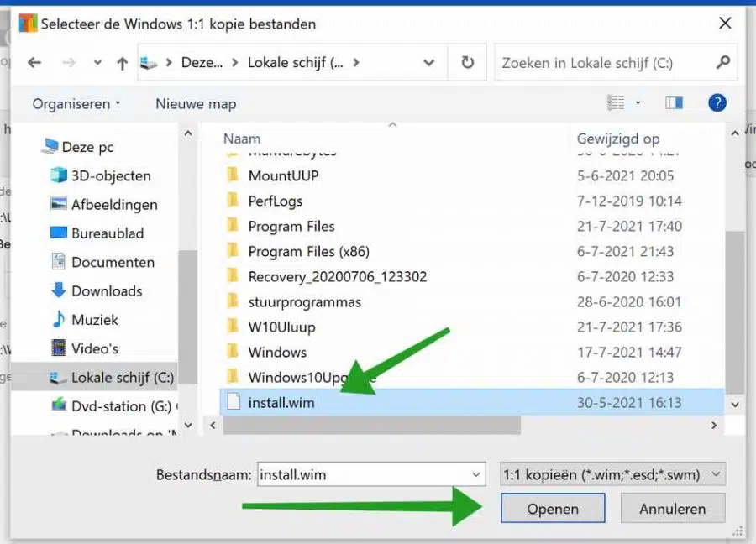Open help with the question mark icon

[x=717, y=102]
